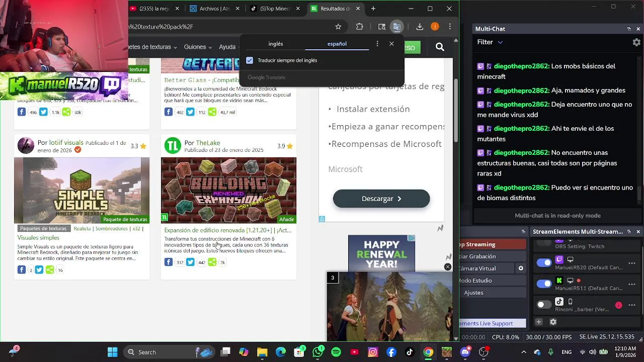Open Spotify from the taskbar
The height and width of the screenshot is (362, 644).
pyautogui.click(x=336, y=352)
